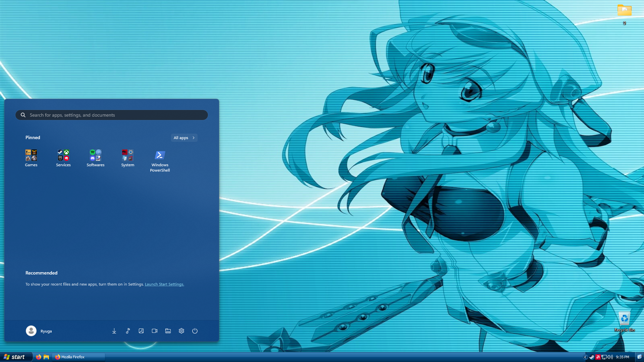
Task: Open the volume speaker tray icon
Action: point(610,357)
